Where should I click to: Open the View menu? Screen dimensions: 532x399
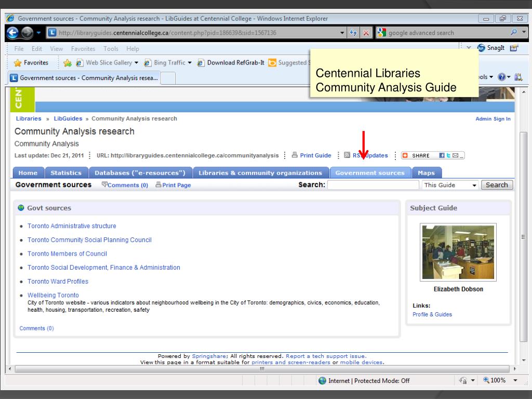pos(56,49)
